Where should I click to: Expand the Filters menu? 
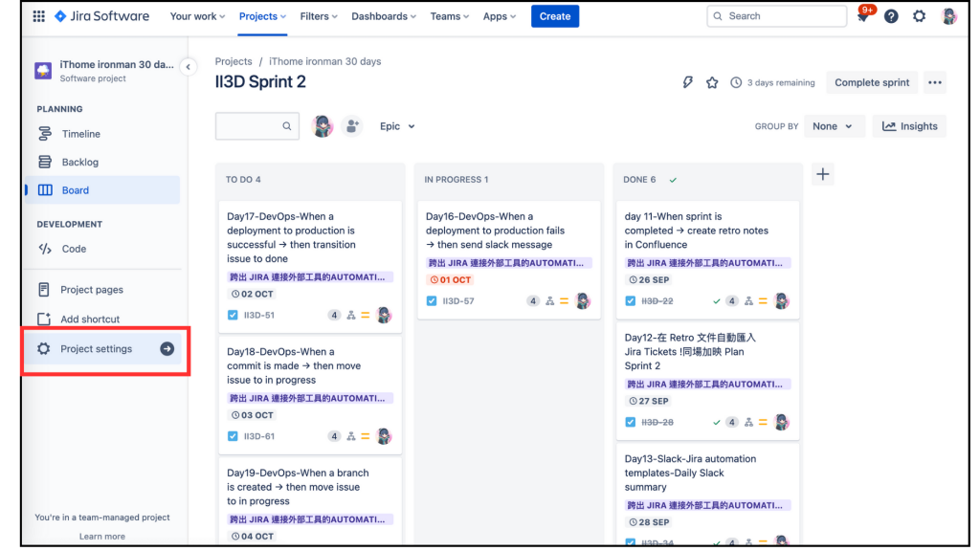[319, 16]
